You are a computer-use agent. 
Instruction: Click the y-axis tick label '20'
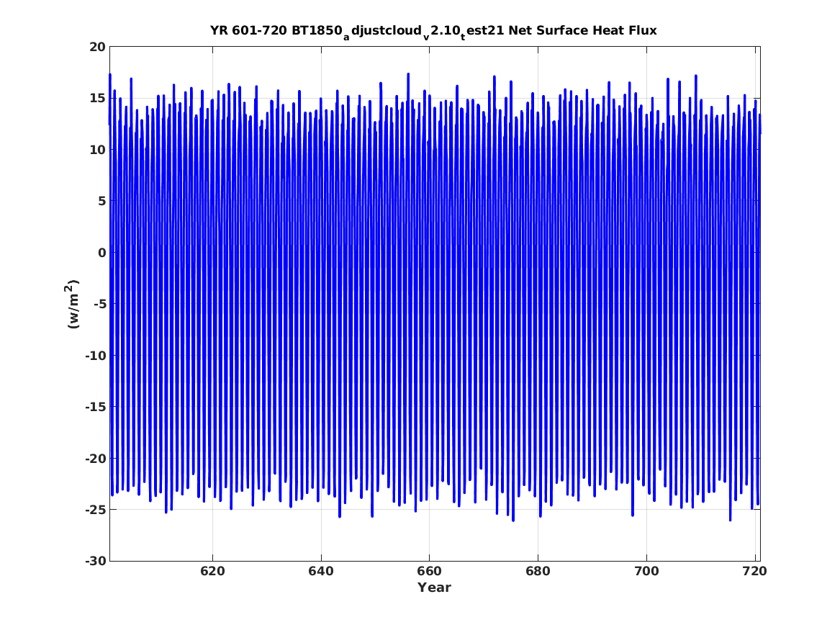[97, 47]
